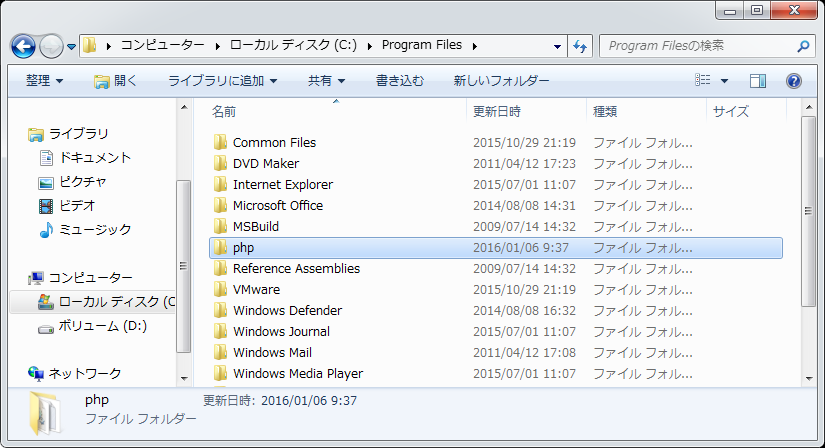Click the search magnifier icon
This screenshot has height=448, width=825.
pyautogui.click(x=802, y=46)
